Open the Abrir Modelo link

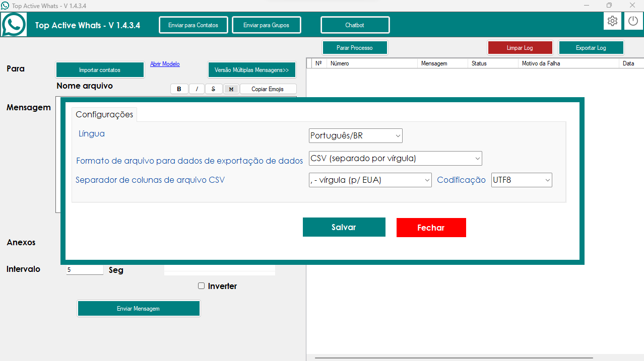(x=165, y=64)
